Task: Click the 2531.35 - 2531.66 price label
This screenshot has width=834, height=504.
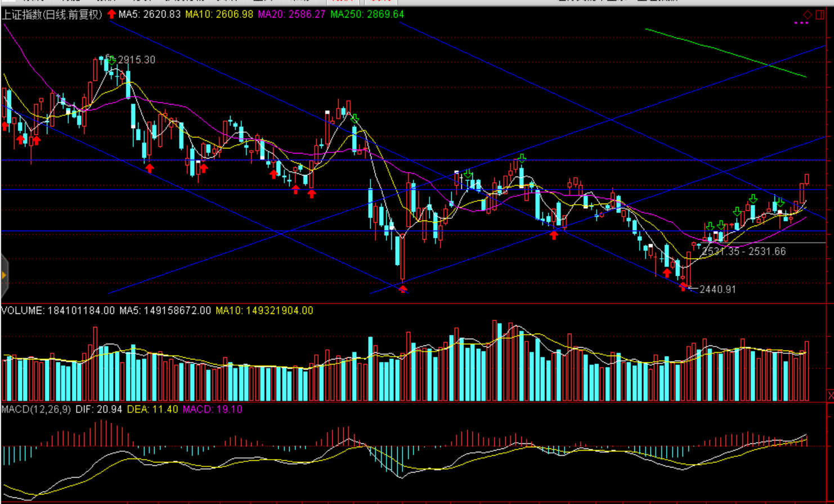Action: 743,251
